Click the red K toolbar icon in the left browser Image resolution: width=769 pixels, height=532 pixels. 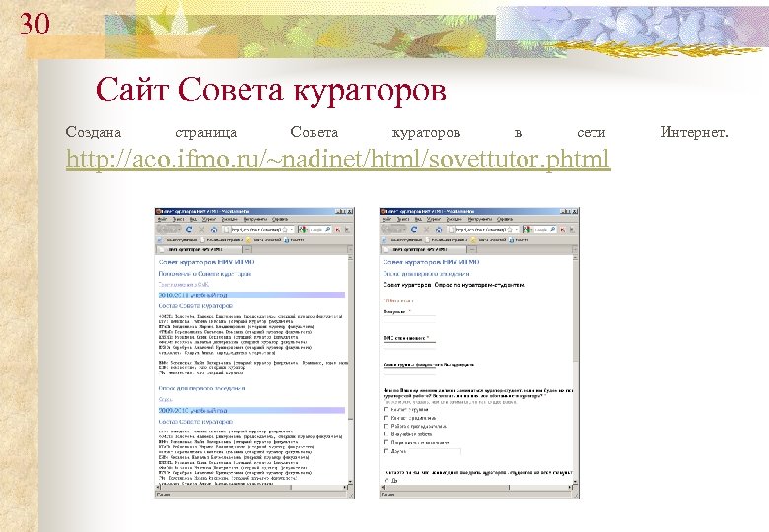pos(337,230)
